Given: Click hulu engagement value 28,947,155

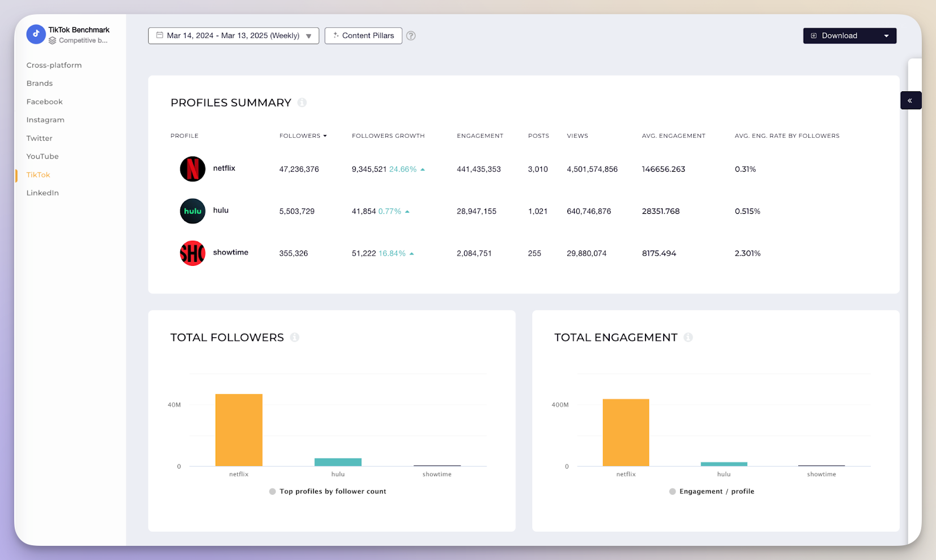Looking at the screenshot, I should coord(477,211).
